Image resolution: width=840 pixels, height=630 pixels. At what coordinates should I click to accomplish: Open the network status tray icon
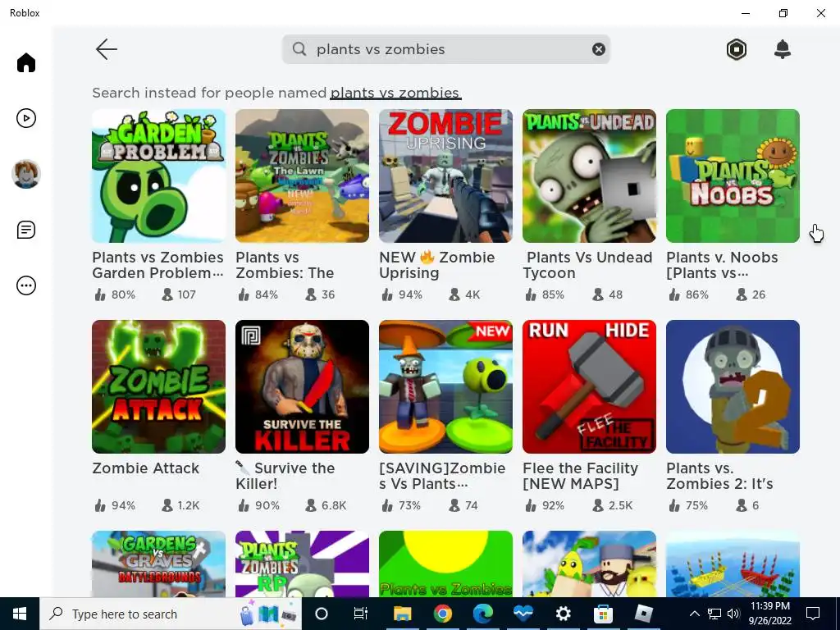(714, 614)
